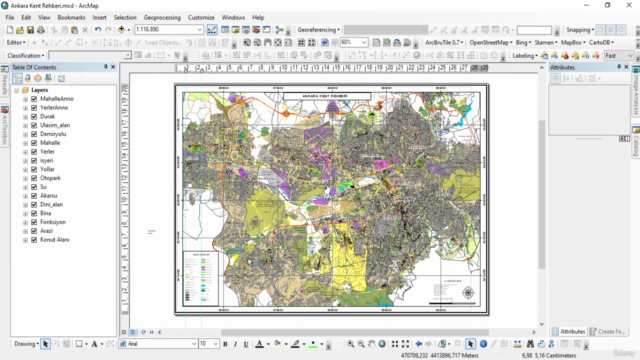Expand the Mahalle layer
Screen dimensions: 640x360
[x=25, y=143]
